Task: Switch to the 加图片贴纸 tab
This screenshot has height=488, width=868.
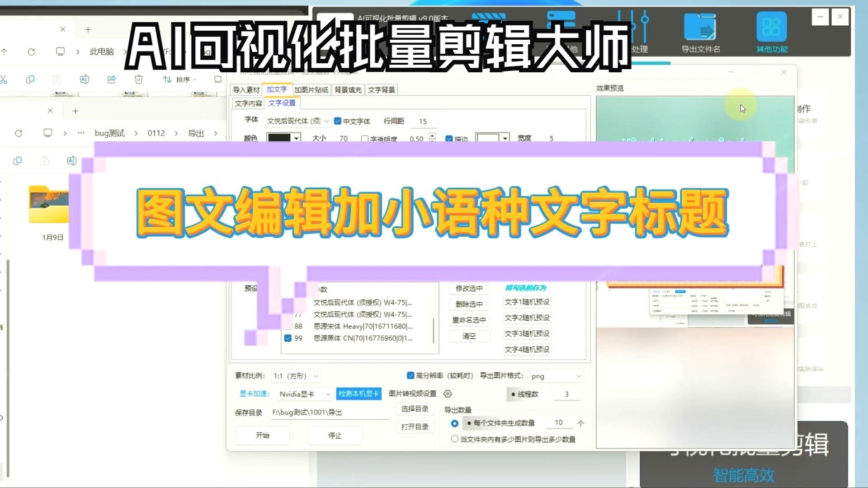Action: [x=311, y=90]
